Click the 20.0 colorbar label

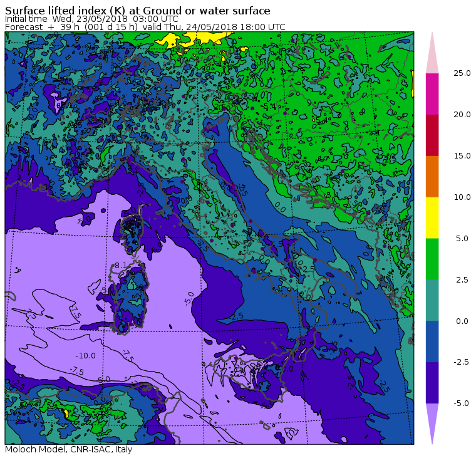(462, 115)
